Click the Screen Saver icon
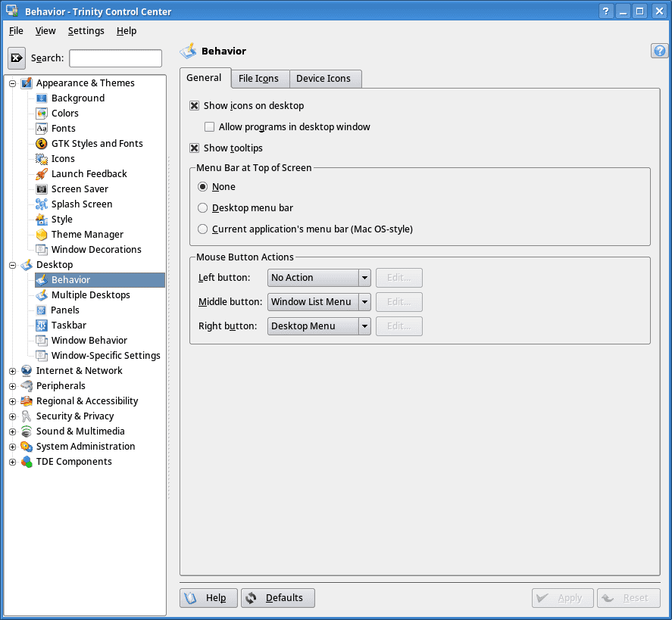The height and width of the screenshot is (620, 672). [42, 188]
